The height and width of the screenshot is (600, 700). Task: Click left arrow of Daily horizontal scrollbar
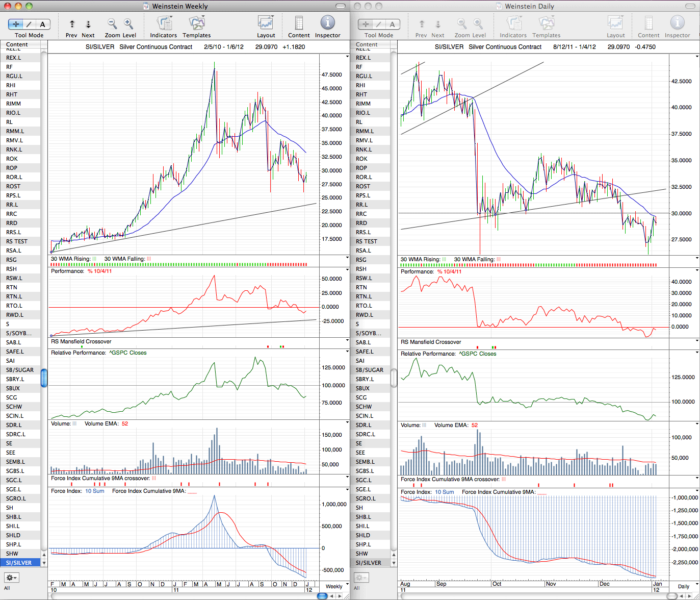pos(682,596)
